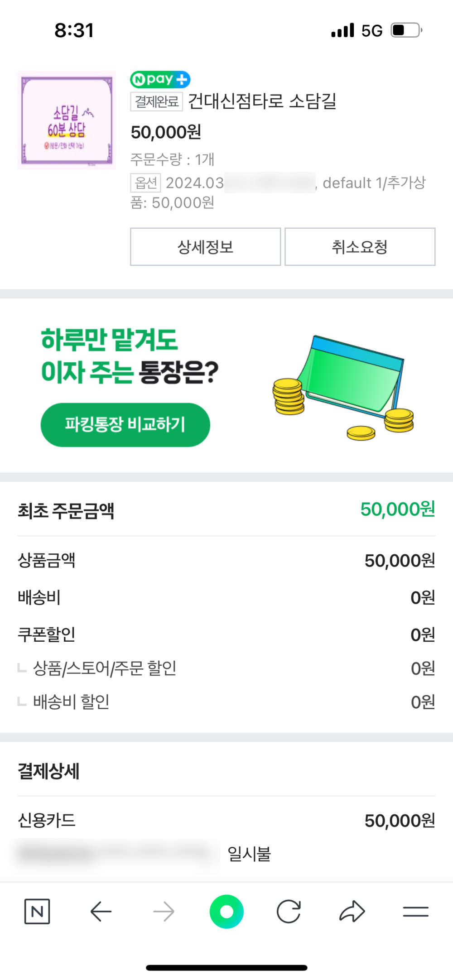Tap the 신용카드 payment row
This screenshot has width=453, height=980.
pyautogui.click(x=226, y=820)
